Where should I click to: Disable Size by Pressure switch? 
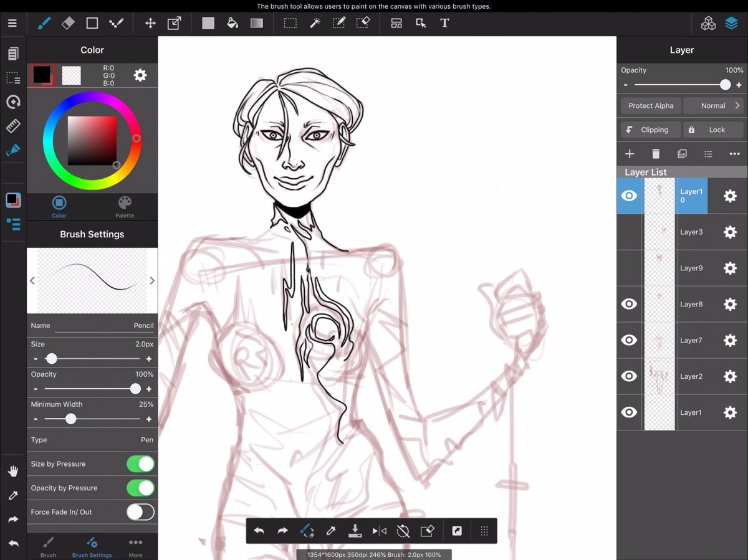coord(140,464)
